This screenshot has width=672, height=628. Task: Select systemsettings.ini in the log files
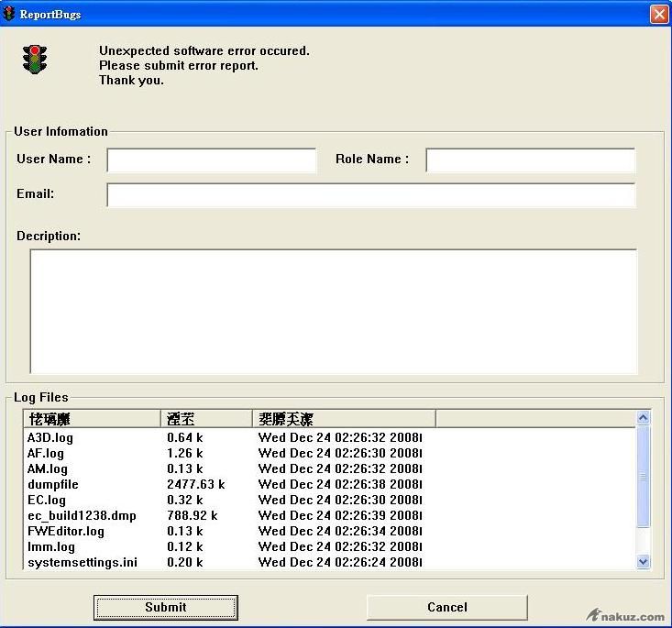point(83,562)
